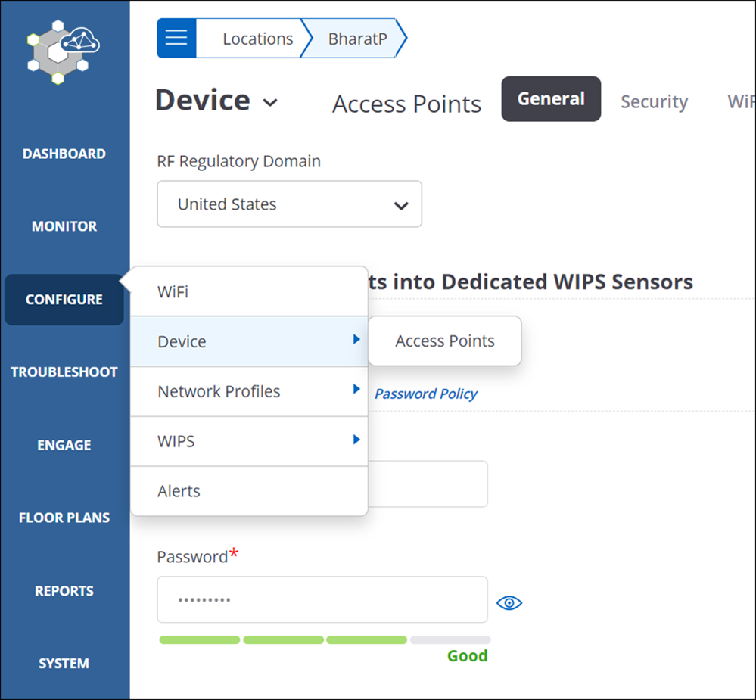
Task: Open navigation using the hamburger menu icon
Action: (176, 38)
